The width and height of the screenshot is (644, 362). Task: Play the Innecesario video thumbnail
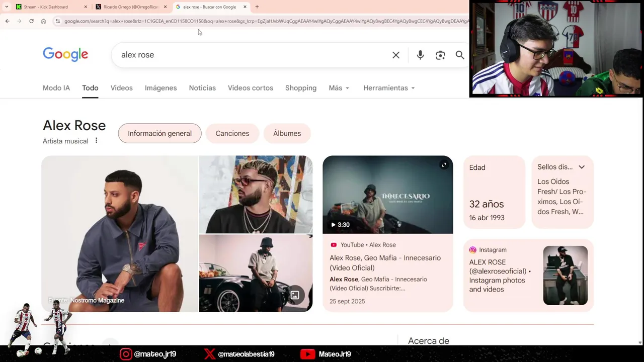pos(388,195)
